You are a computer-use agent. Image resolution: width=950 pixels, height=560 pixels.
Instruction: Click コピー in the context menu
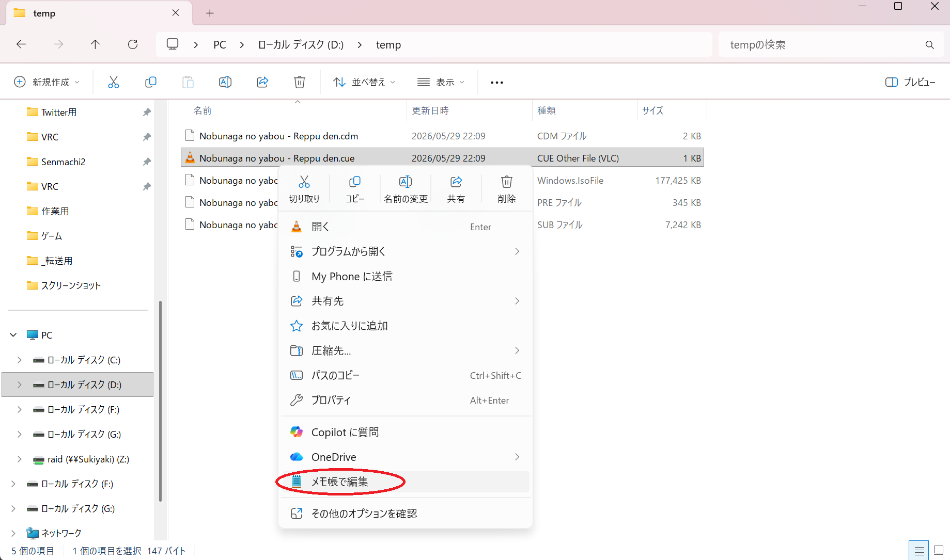[355, 189]
